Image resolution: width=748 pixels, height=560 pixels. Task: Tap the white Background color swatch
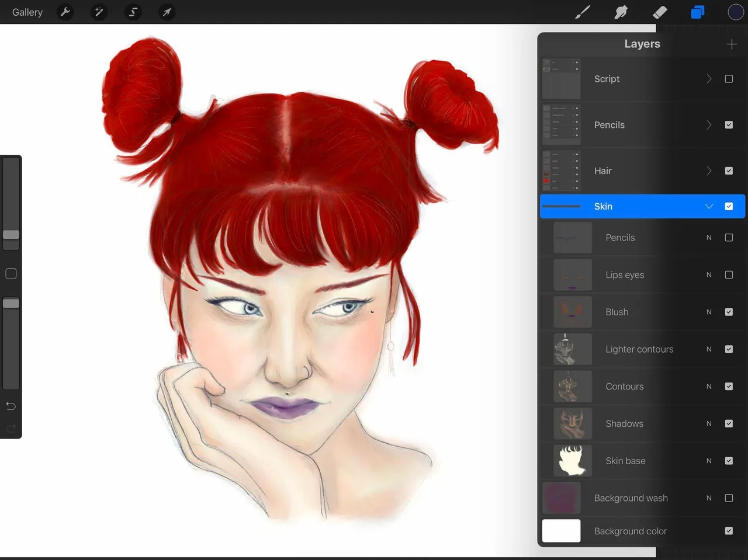pos(561,531)
